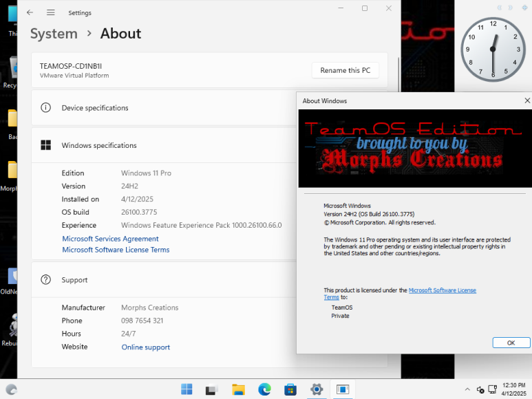The width and height of the screenshot is (532, 399).
Task: Select the Morph folder on desktop
Action: 9,176
